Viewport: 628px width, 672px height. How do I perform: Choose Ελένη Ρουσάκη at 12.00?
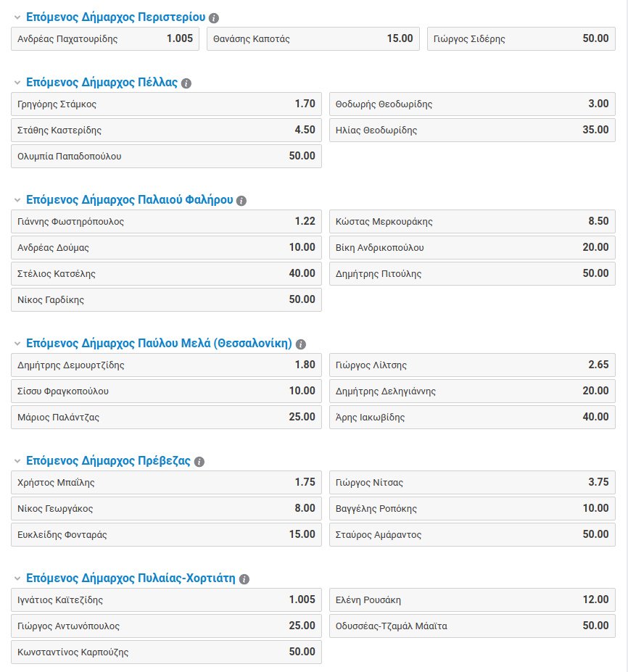click(x=472, y=600)
